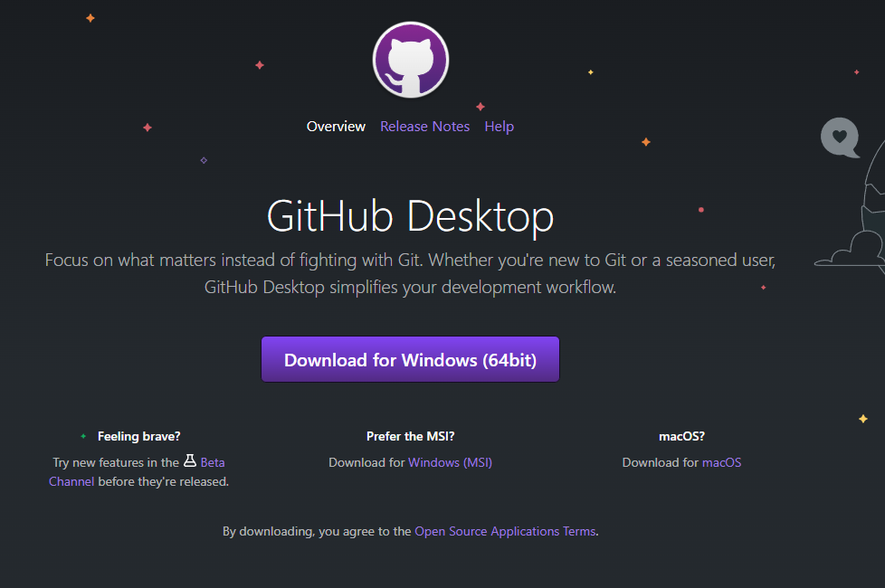Click the heart speech bubble icon
Image resolution: width=885 pixels, height=588 pixels.
point(840,138)
